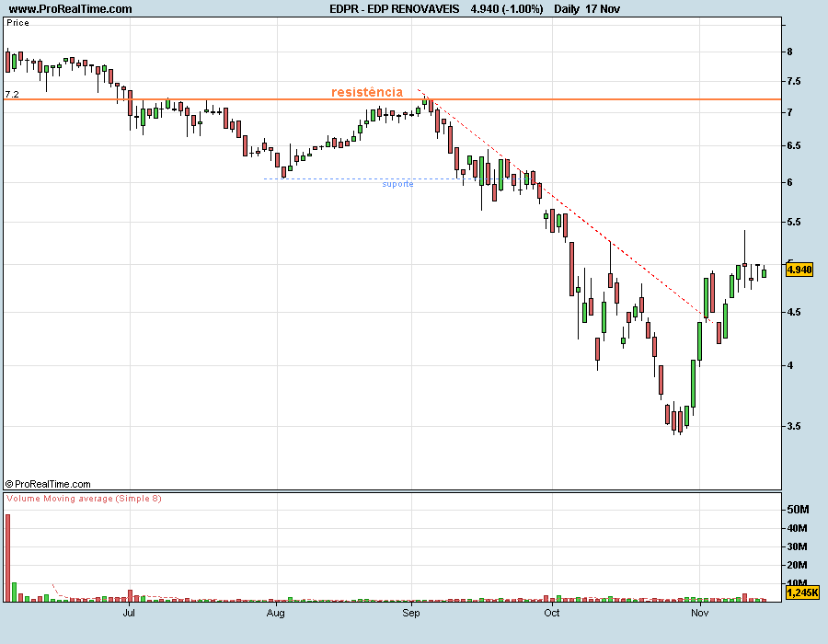This screenshot has width=828, height=644.
Task: Click the ©ProRealTime.com copyright text
Action: click(48, 484)
